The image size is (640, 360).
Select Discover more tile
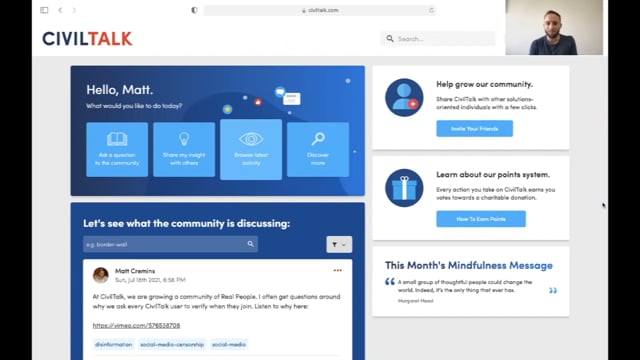coord(318,149)
